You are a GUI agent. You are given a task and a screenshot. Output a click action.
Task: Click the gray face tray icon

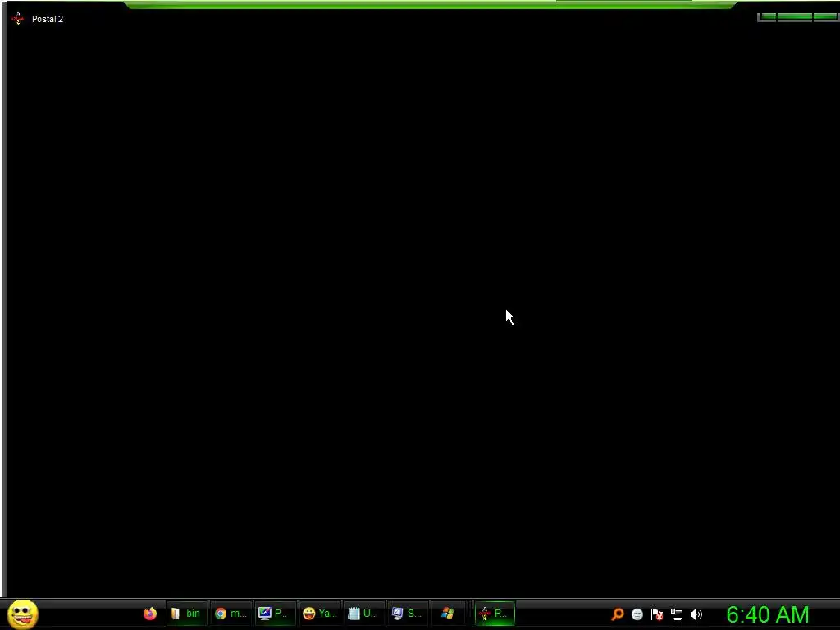pyautogui.click(x=637, y=614)
